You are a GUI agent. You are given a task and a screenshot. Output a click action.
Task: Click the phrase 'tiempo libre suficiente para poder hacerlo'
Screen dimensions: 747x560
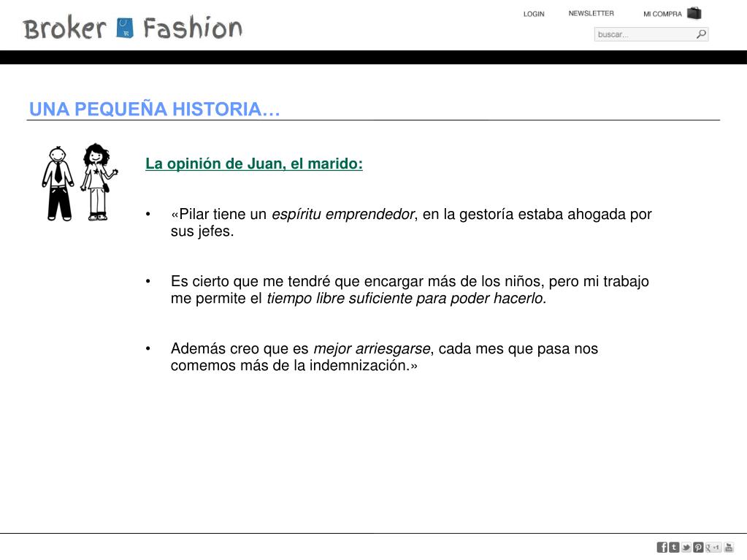coord(405,299)
